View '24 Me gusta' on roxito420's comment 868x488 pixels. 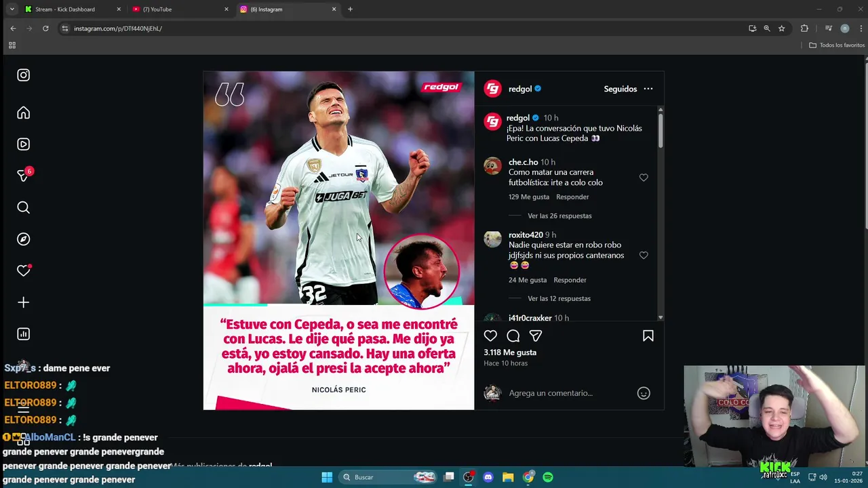(x=528, y=280)
